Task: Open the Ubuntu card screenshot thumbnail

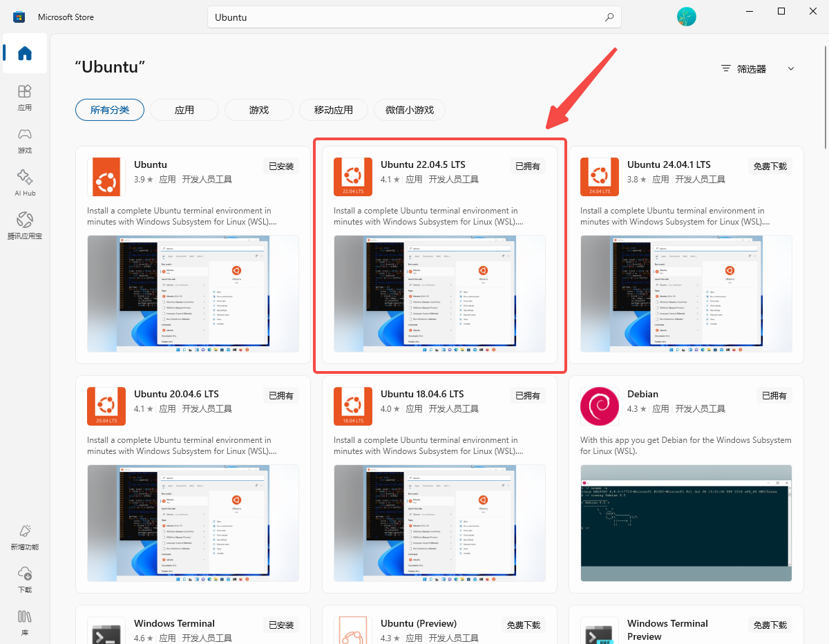Action: click(193, 294)
